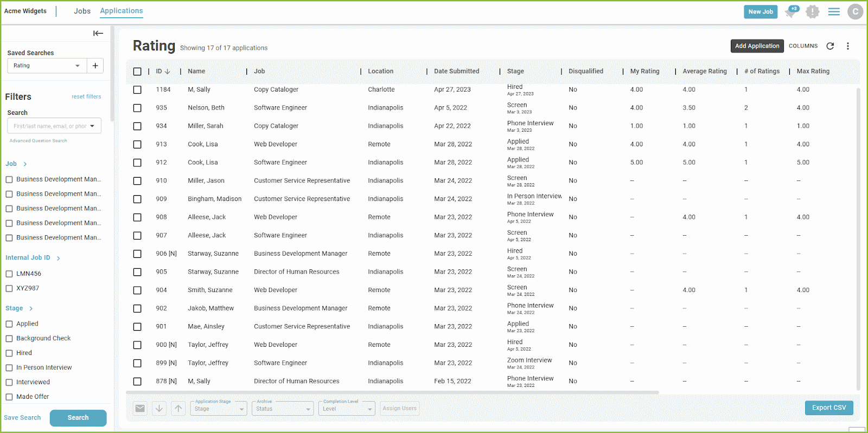Click the horizontal scrollbar below the table
Image resolution: width=868 pixels, height=433 pixels.
[x=392, y=392]
